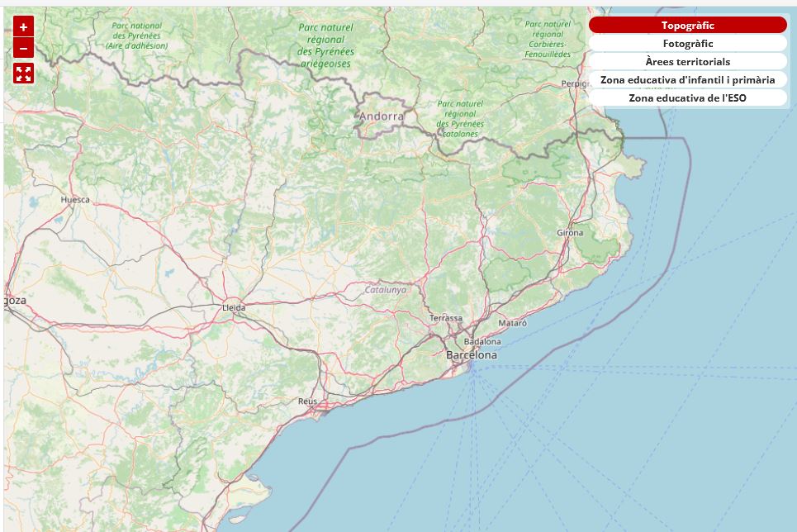Enable Zona educativa de l'ESO layer
797x532 pixels.
pos(687,98)
